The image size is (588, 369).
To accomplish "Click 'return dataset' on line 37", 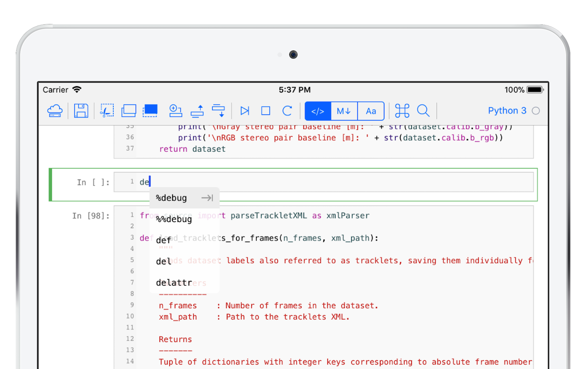I will tap(192, 149).
